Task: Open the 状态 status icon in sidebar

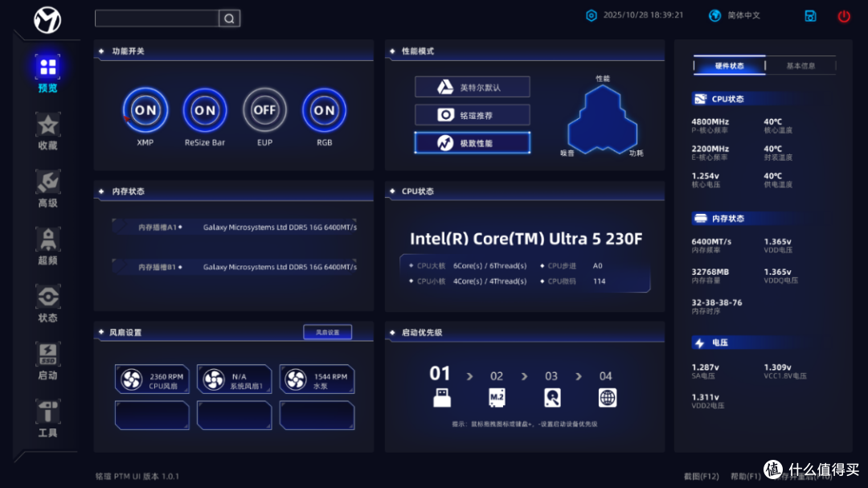Action: tap(47, 297)
